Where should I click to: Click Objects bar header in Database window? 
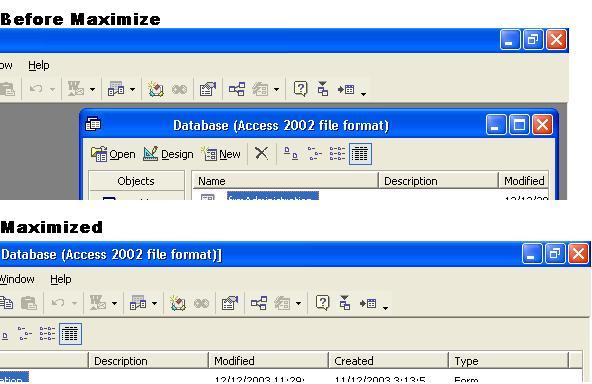click(136, 181)
